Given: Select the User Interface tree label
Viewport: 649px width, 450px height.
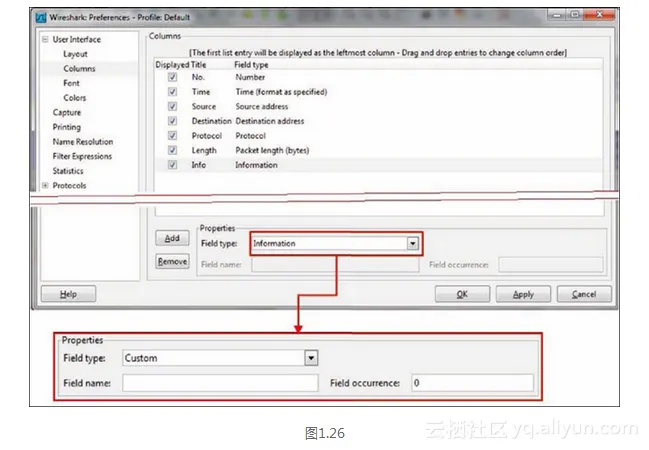Looking at the screenshot, I should [x=77, y=39].
